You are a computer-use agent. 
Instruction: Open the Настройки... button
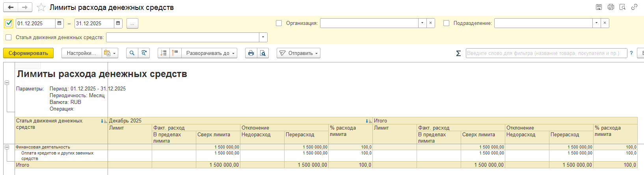[x=81, y=53]
